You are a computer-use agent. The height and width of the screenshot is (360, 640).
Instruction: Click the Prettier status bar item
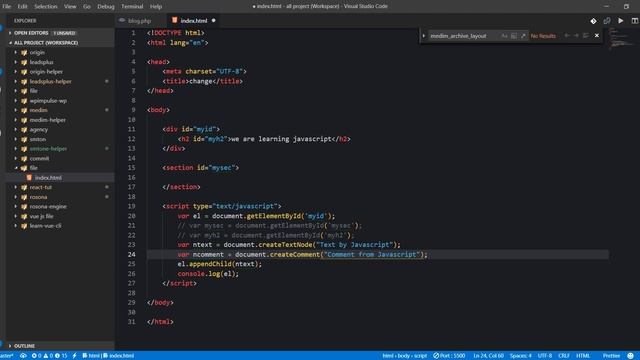(611, 356)
